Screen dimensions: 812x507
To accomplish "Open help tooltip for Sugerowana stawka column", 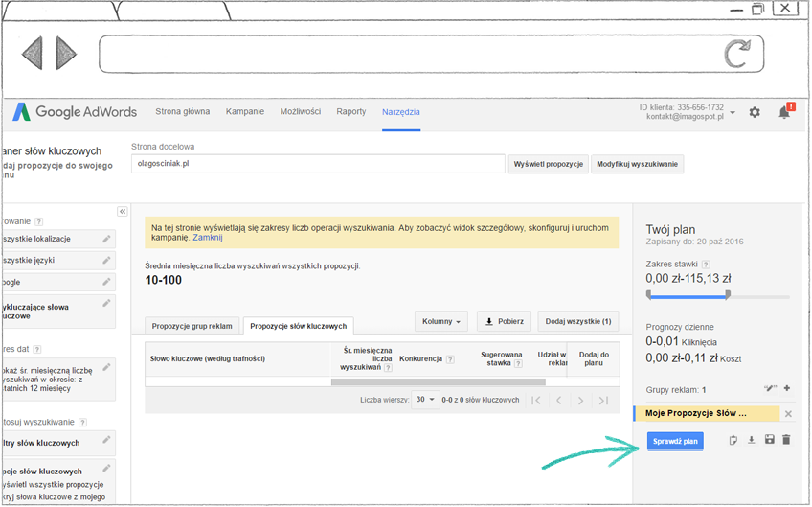I will pyautogui.click(x=518, y=363).
